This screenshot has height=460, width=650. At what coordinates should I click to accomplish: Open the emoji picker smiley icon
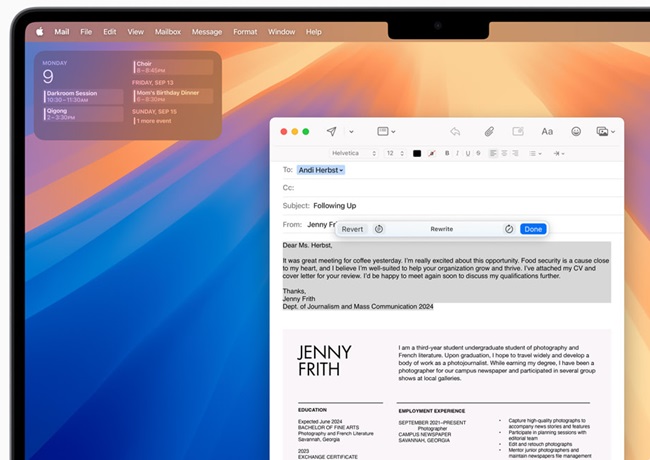pyautogui.click(x=576, y=132)
